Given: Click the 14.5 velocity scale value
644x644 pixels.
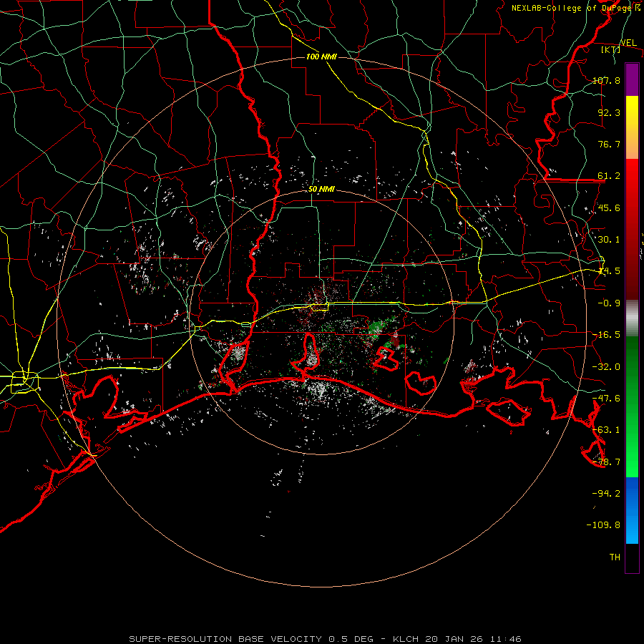Looking at the screenshot, I should [609, 271].
